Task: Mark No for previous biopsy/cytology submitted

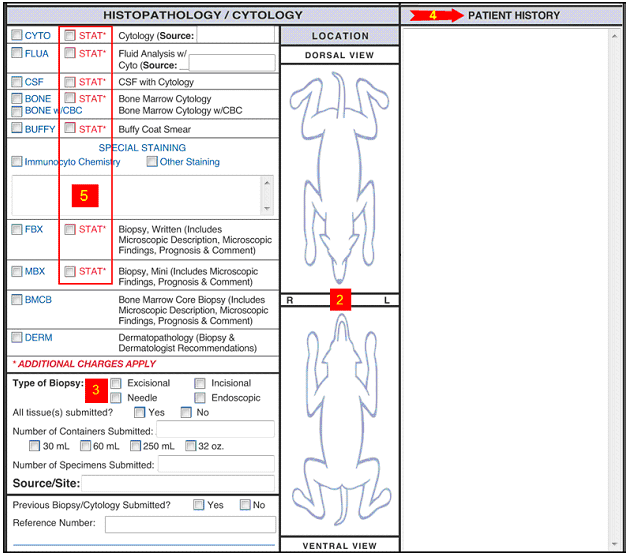Action: tap(245, 505)
